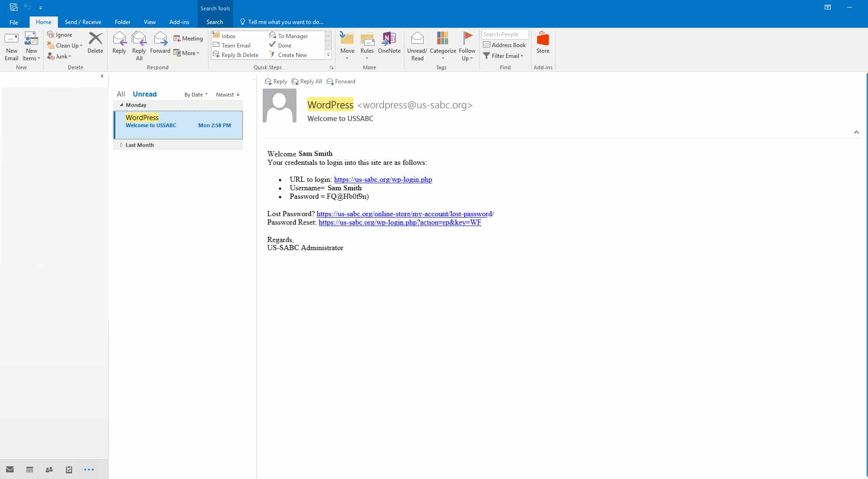Open the wp-login.php URL link
This screenshot has height=479, width=868.
[x=383, y=179]
